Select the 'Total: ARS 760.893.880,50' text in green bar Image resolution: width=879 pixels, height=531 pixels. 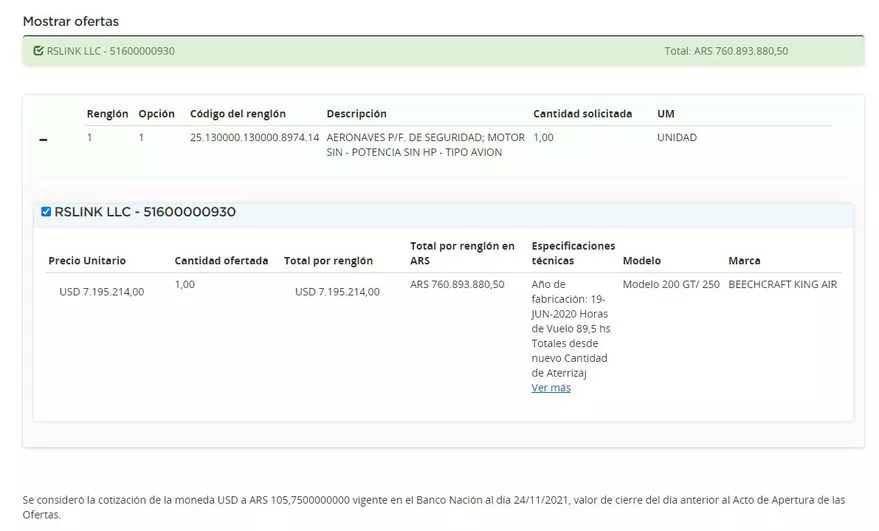point(726,51)
